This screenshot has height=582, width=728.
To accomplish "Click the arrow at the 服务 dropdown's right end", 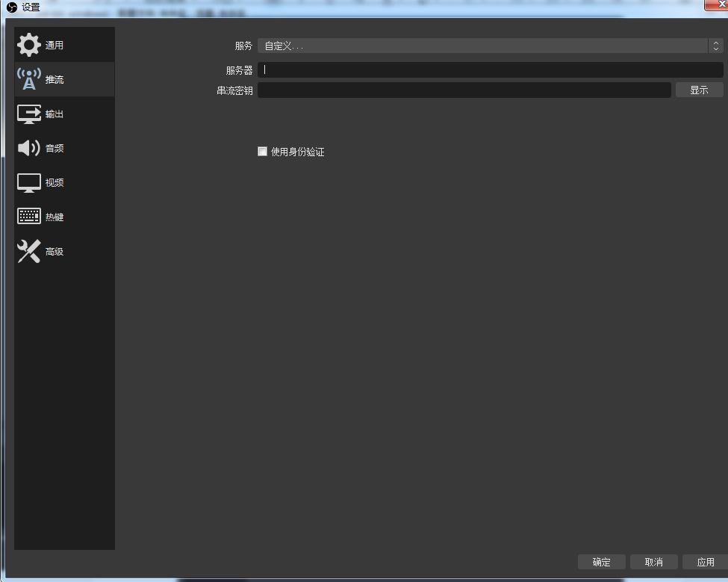I will pyautogui.click(x=715, y=46).
